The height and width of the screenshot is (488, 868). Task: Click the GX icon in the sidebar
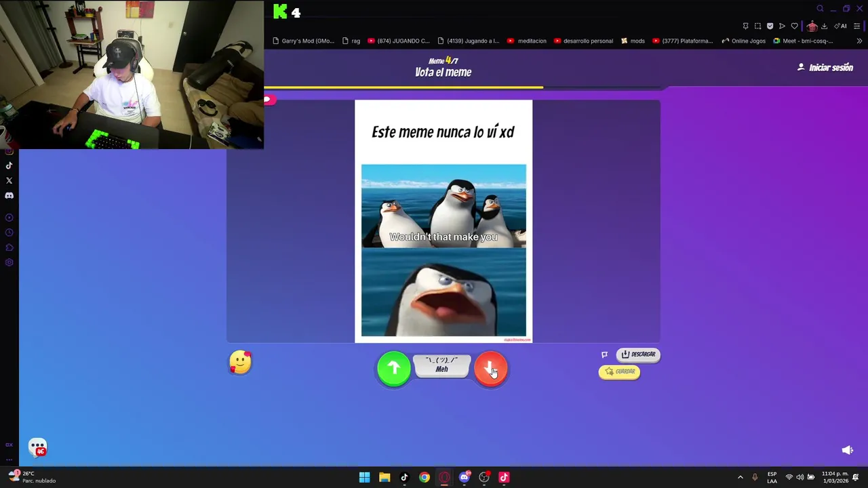pyautogui.click(x=9, y=445)
